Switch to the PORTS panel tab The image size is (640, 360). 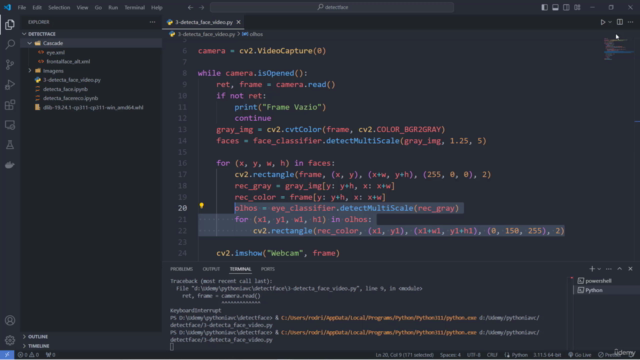tap(268, 269)
